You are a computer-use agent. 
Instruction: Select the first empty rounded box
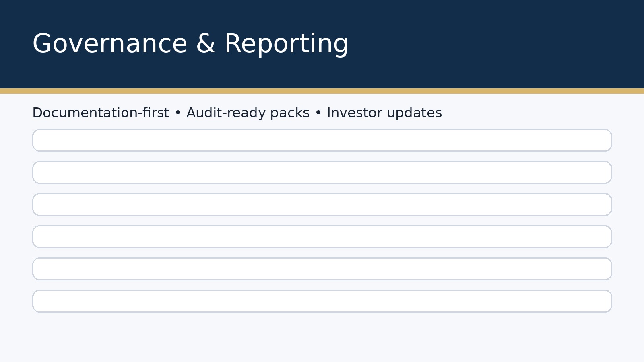tap(322, 140)
